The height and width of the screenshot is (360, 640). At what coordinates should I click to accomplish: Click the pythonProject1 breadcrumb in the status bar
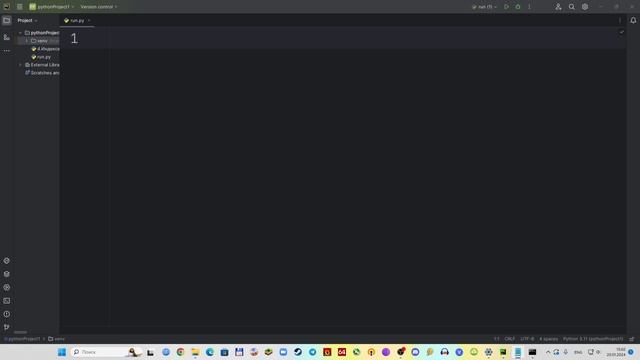pos(23,339)
